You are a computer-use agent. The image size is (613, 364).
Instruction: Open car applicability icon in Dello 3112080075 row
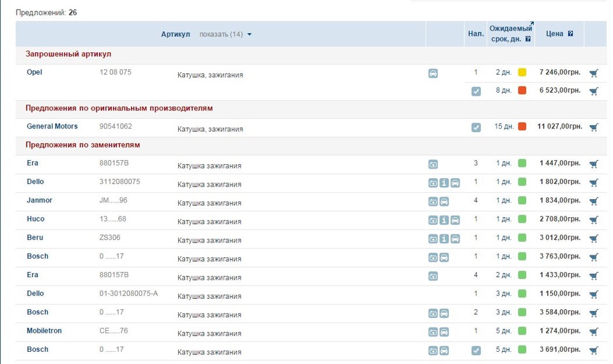point(455,183)
